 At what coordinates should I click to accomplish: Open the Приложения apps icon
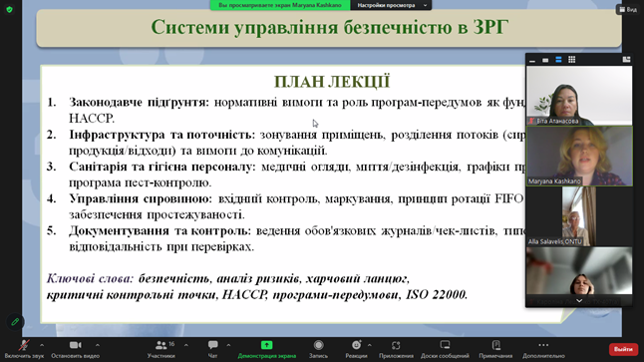click(x=396, y=345)
